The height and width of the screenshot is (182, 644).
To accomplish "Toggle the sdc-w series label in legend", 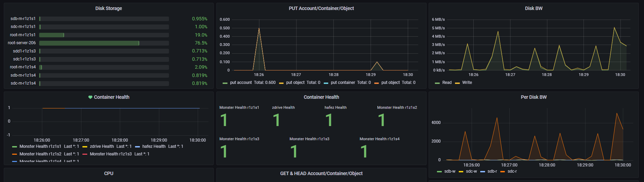I will [x=471, y=171].
